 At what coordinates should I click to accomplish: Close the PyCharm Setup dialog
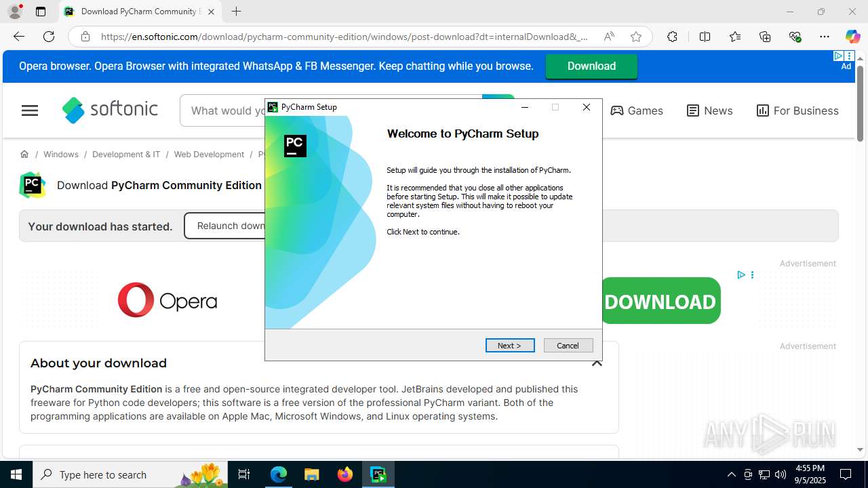click(x=587, y=107)
